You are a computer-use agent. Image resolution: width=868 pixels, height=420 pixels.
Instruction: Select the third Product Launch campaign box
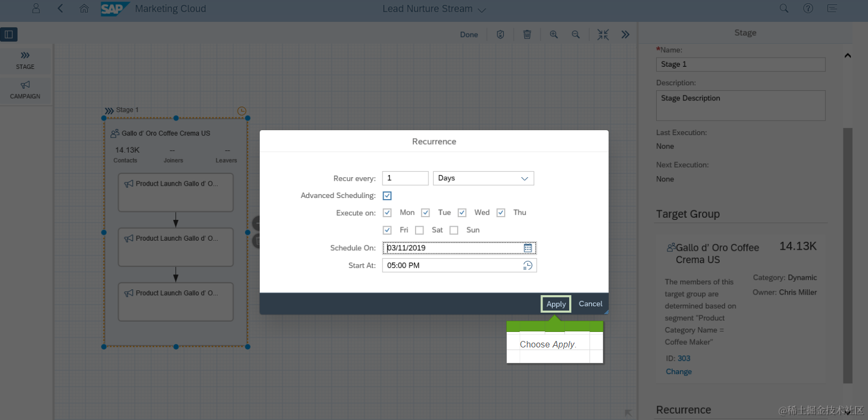[176, 302]
